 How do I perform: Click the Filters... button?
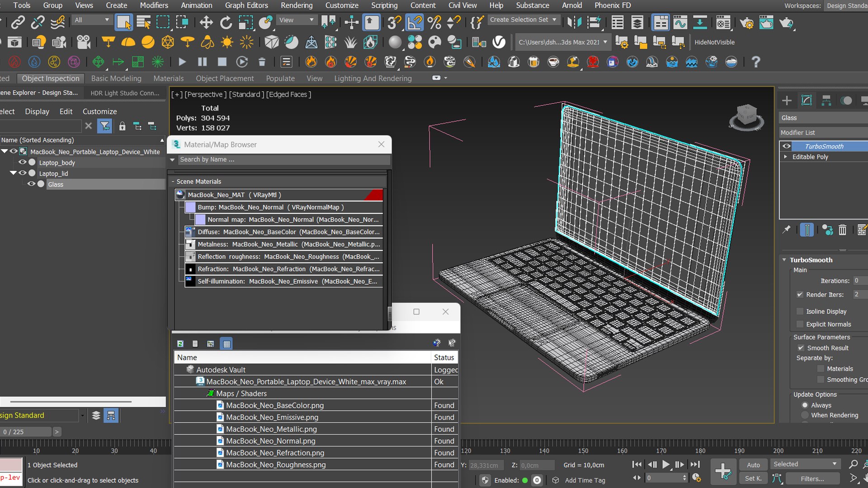coord(812,479)
